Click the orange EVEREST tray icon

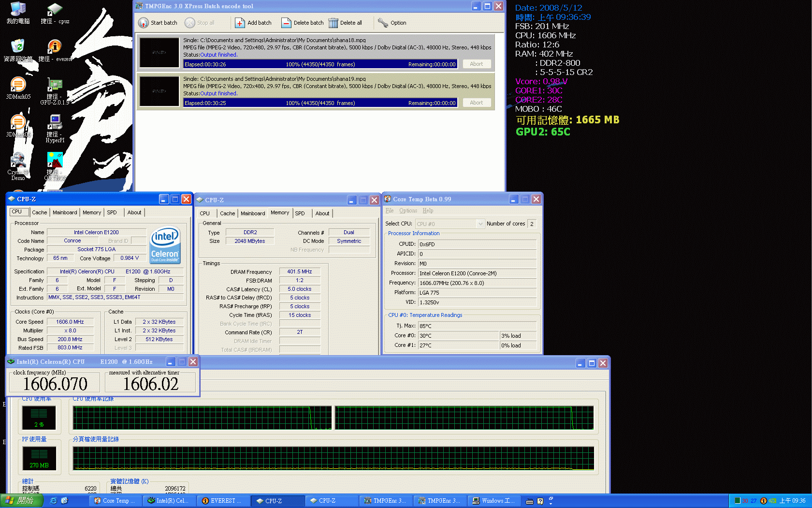(x=764, y=501)
